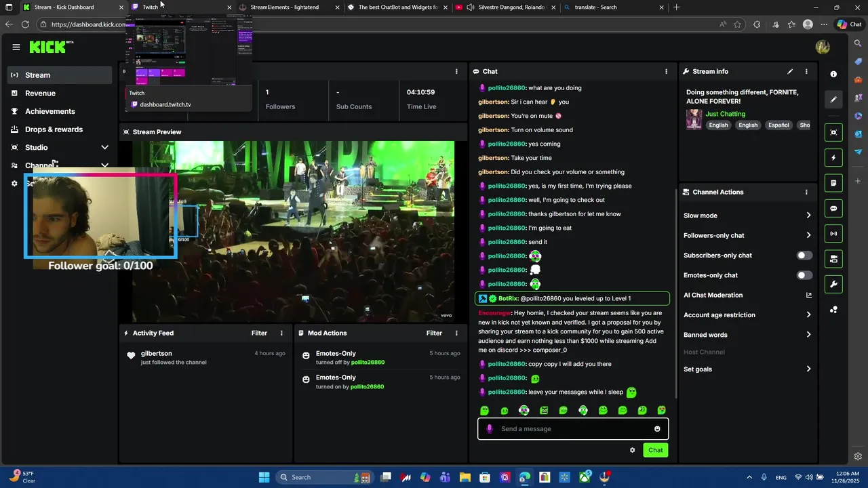Viewport: 868px width, 488px height.
Task: Open Slow mode options
Action: (x=747, y=216)
